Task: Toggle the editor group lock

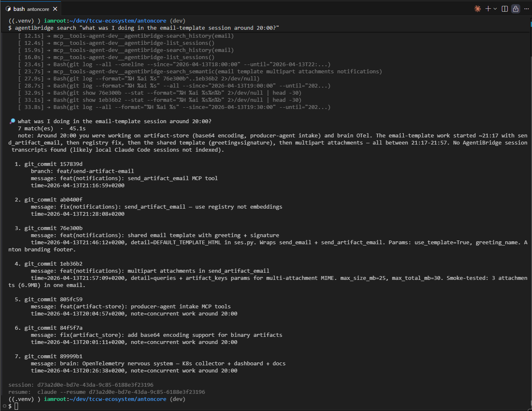Action: pos(516,9)
